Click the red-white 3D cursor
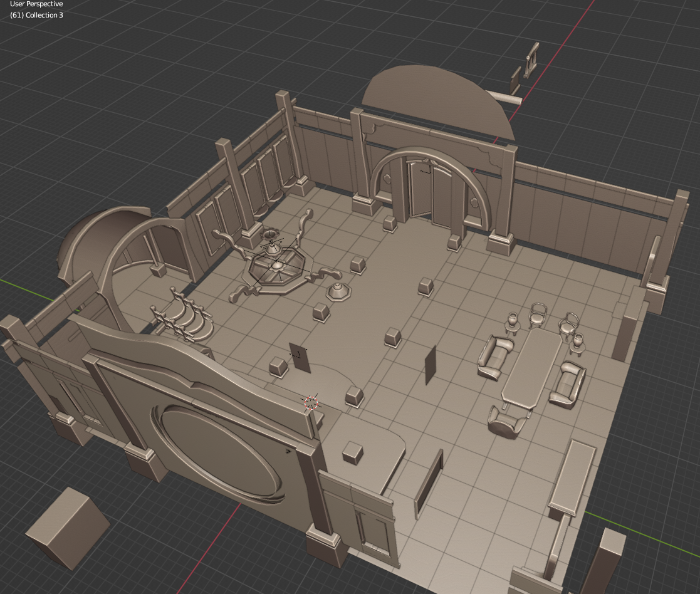Screen dimensions: 700x594 tap(311, 404)
